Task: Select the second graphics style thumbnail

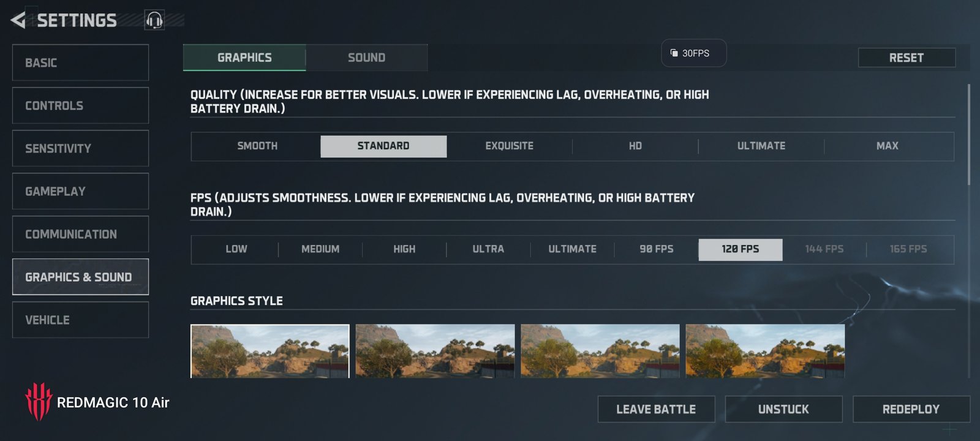Action: (x=435, y=351)
